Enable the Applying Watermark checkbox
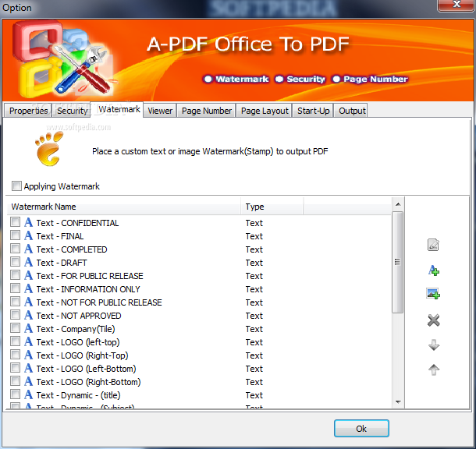This screenshot has height=449, width=476. (x=16, y=186)
